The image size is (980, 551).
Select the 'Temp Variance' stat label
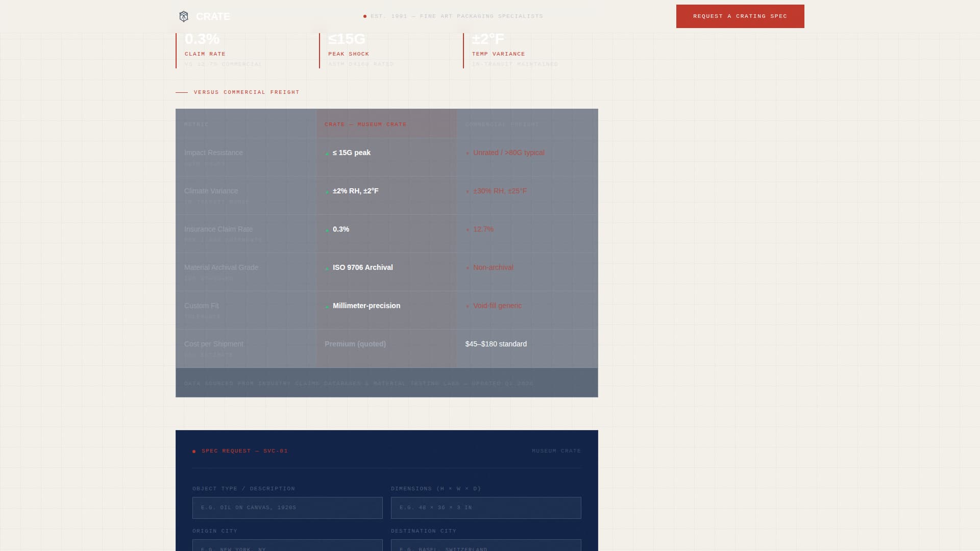pyautogui.click(x=499, y=54)
